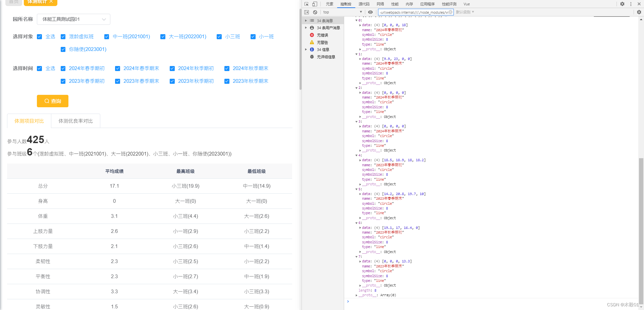644x310 pixels.
Task: Uncheck the 2024年秋季期末 time checkbox
Action: pyautogui.click(x=227, y=68)
